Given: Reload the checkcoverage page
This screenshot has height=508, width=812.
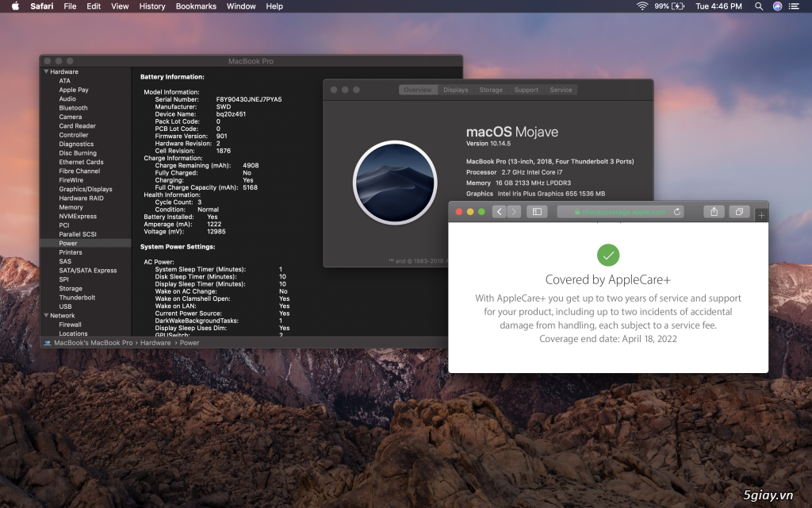Looking at the screenshot, I should 677,211.
